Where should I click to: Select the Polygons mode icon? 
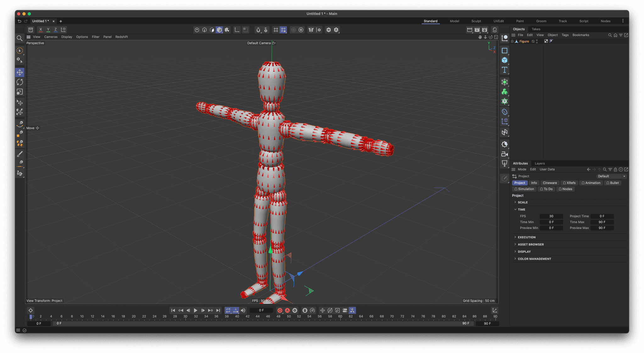point(212,30)
